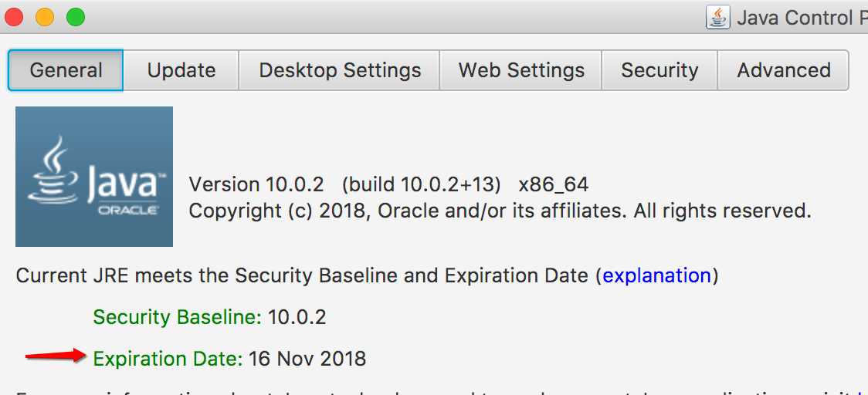868x395 pixels.
Task: Open the Security tab
Action: (x=659, y=70)
